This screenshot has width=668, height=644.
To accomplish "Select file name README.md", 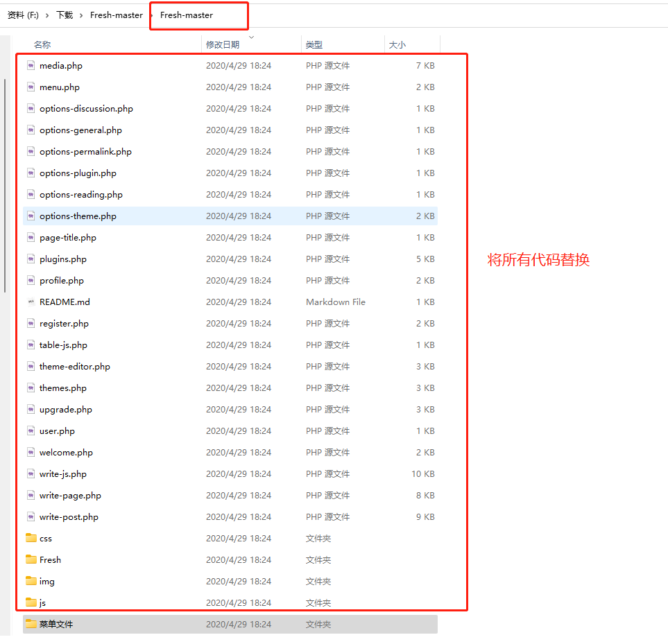I will (65, 302).
